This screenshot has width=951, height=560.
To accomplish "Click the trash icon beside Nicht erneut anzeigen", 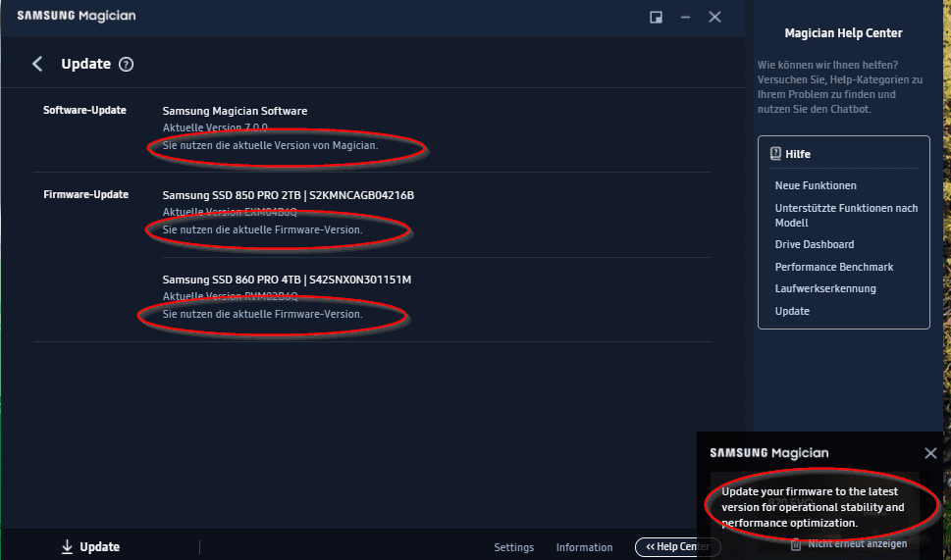I will [796, 544].
